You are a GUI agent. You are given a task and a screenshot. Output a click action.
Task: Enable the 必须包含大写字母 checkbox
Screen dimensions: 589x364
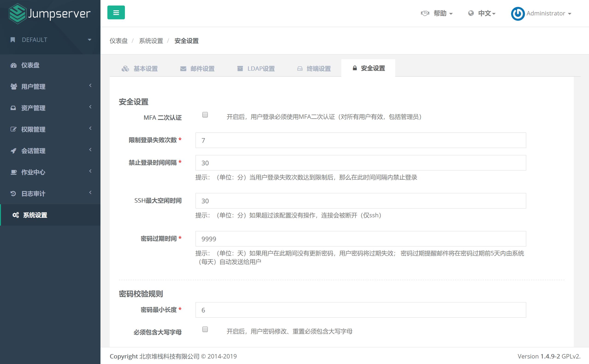click(x=205, y=329)
